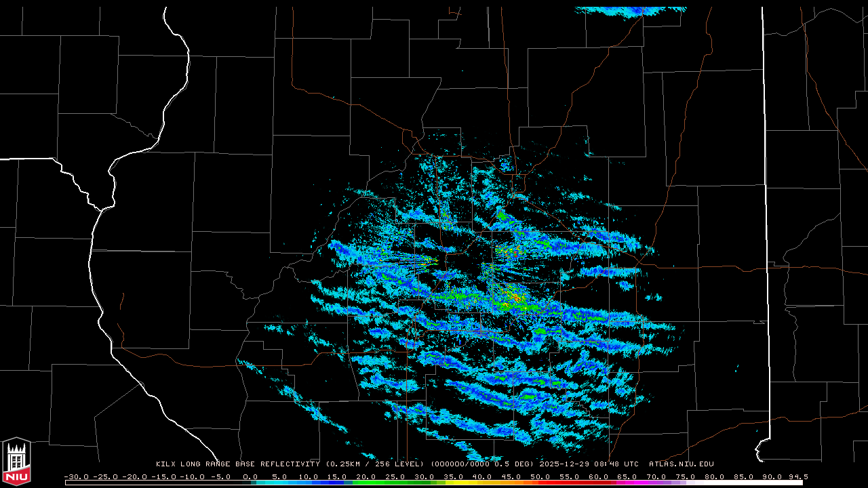This screenshot has height=488, width=868.
Task: Click the '2025-12-29 08:48 UTC' timestamp
Action: tap(589, 464)
